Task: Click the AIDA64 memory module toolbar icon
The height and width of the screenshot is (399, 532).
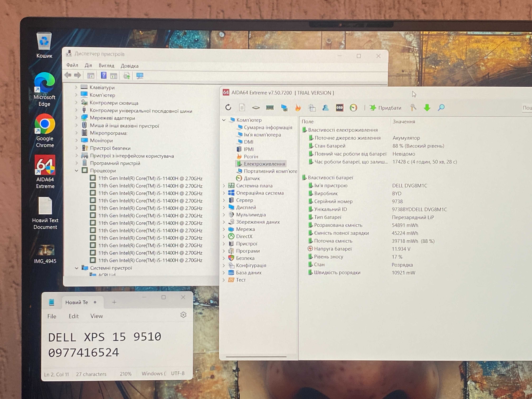Action: coord(270,108)
